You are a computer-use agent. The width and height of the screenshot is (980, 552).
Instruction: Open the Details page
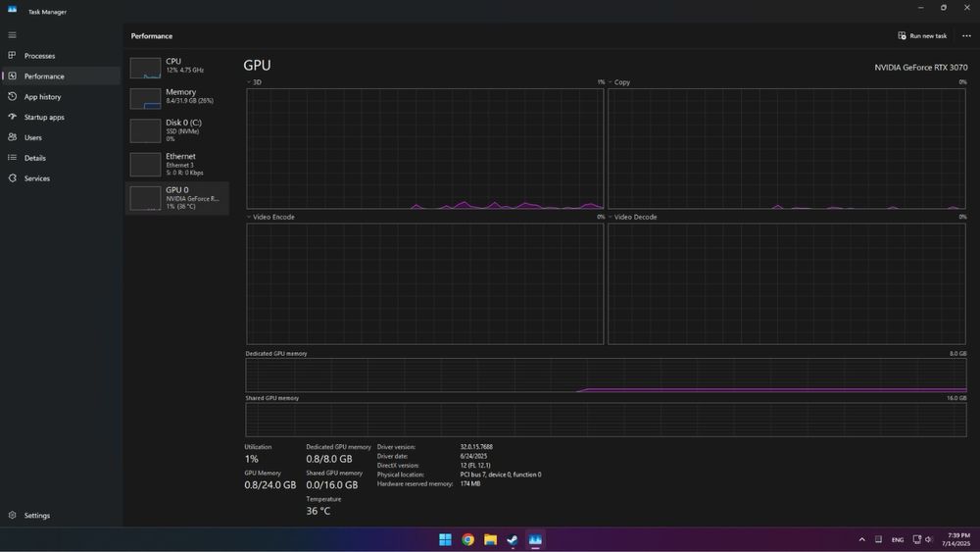(x=61, y=158)
